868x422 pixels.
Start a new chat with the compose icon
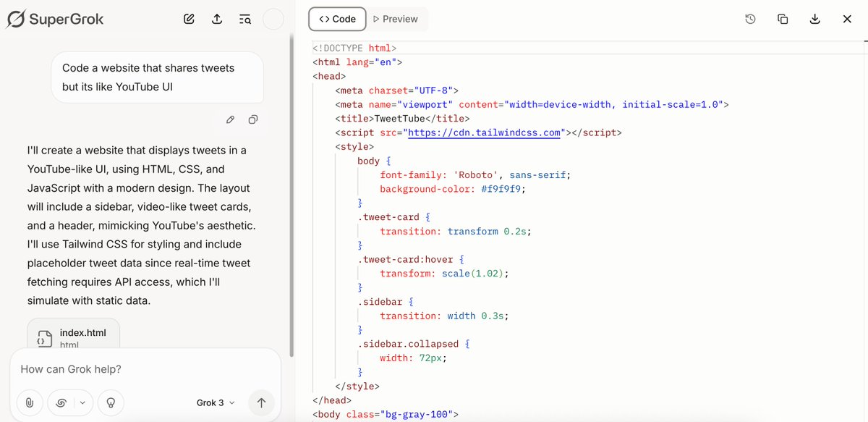click(x=189, y=20)
